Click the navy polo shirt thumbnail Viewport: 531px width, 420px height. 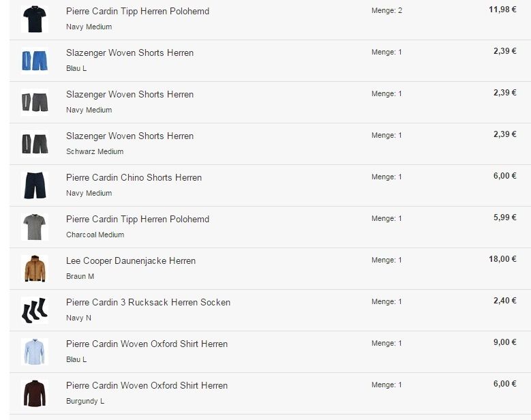(x=34, y=18)
